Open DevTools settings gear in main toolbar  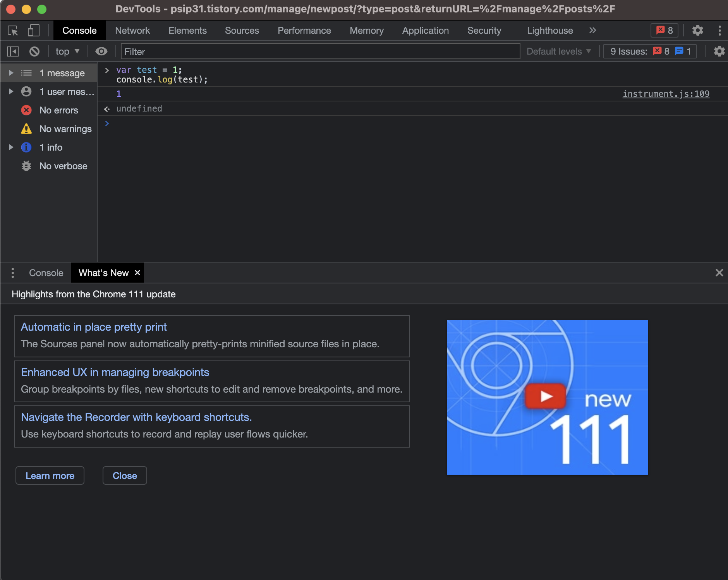[x=698, y=30]
